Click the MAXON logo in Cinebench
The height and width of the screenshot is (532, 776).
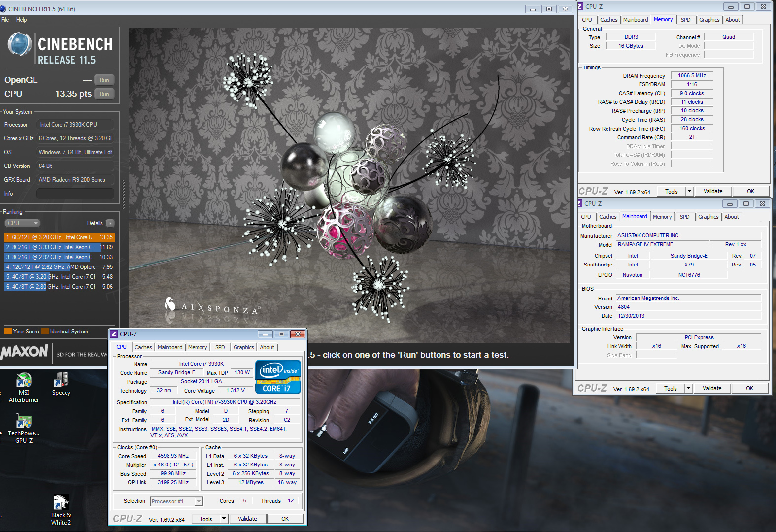click(25, 352)
